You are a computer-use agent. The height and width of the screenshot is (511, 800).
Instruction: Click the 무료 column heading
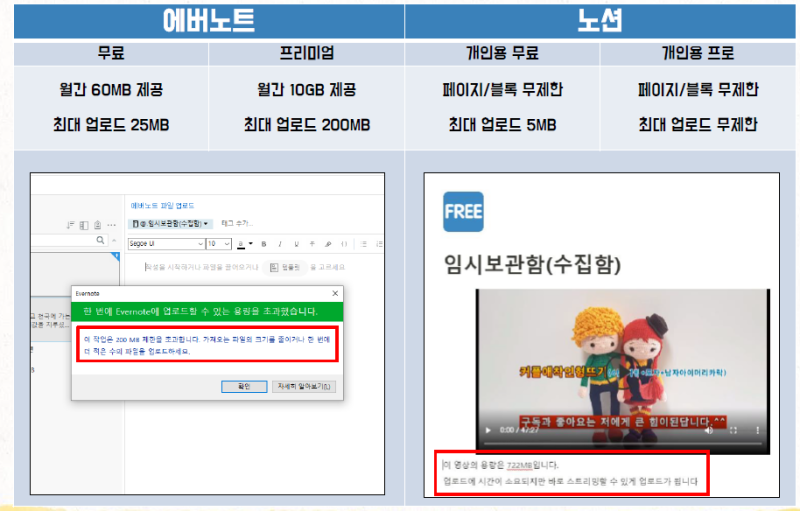point(111,53)
